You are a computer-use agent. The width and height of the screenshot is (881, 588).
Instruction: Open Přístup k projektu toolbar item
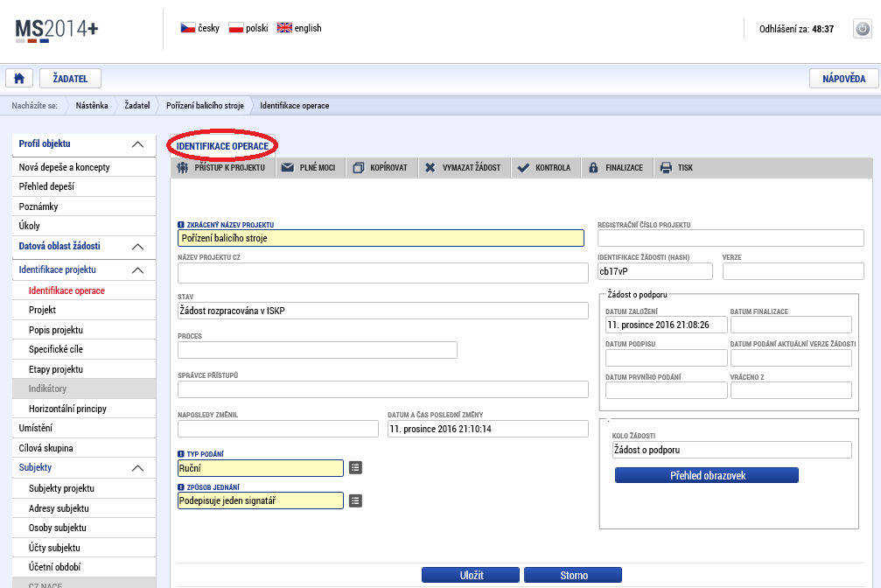222,167
